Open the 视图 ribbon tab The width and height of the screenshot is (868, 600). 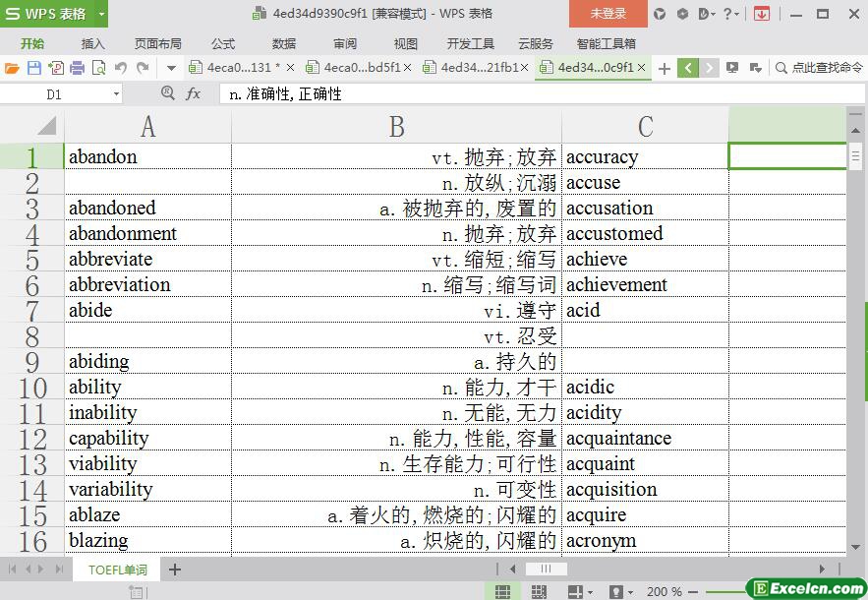[406, 43]
